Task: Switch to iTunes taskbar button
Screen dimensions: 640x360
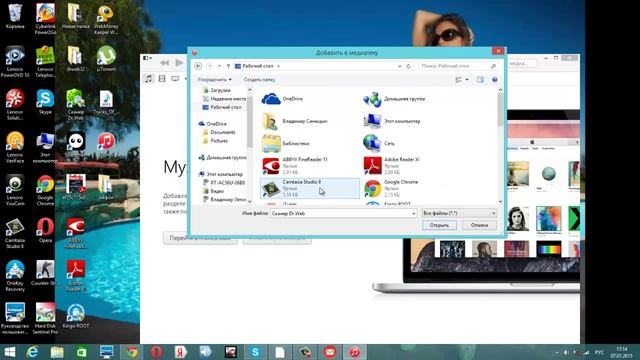Action: (354, 352)
